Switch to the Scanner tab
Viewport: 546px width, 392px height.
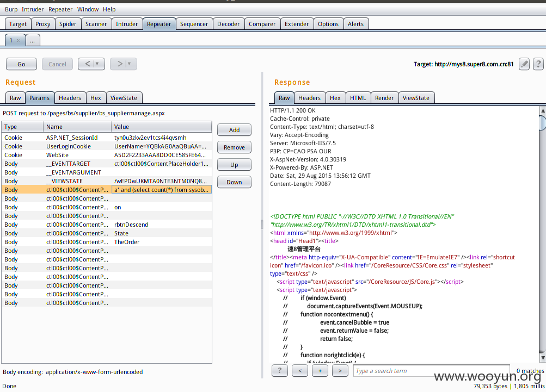[x=96, y=24]
